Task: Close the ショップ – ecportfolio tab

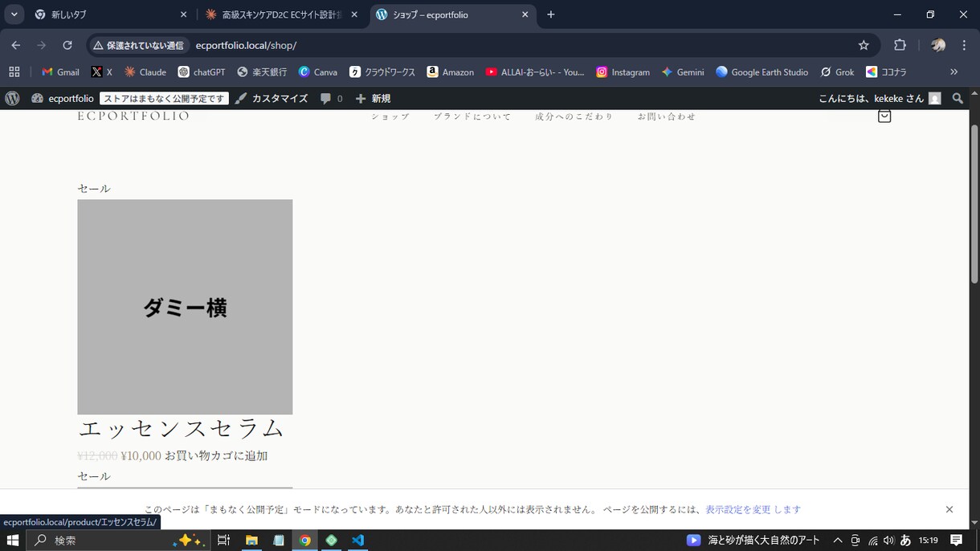Action: point(525,14)
